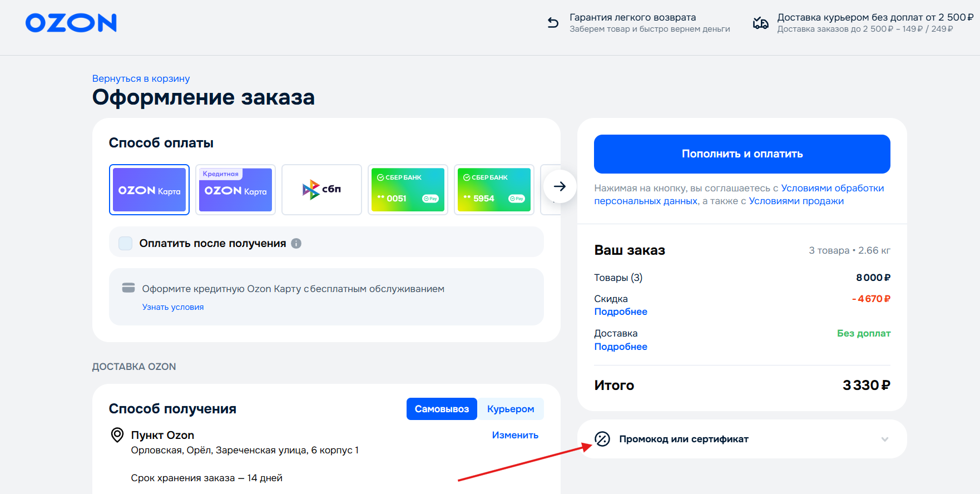The height and width of the screenshot is (494, 980).
Task: Click the Итого amount 3 330 ₽
Action: point(867,385)
